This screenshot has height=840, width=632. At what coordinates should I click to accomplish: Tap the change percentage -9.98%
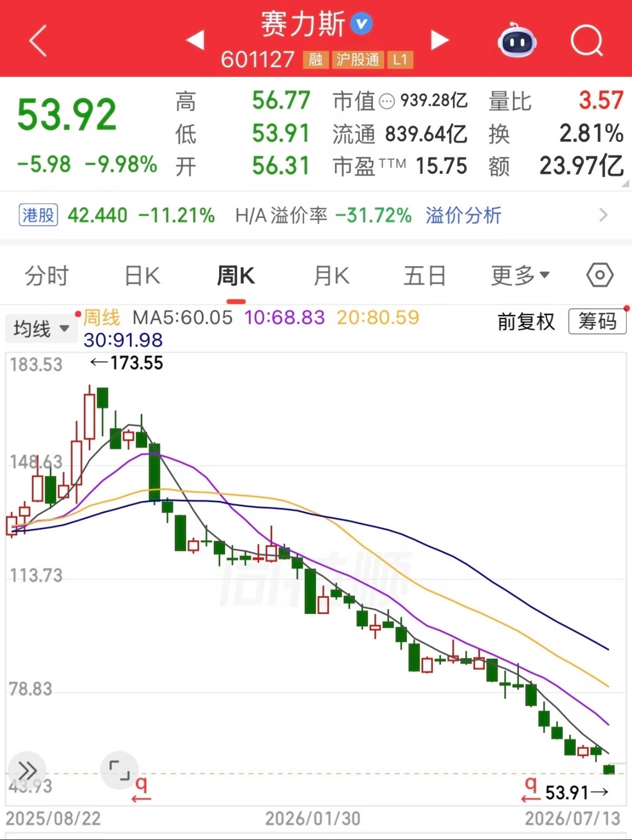(x=121, y=164)
